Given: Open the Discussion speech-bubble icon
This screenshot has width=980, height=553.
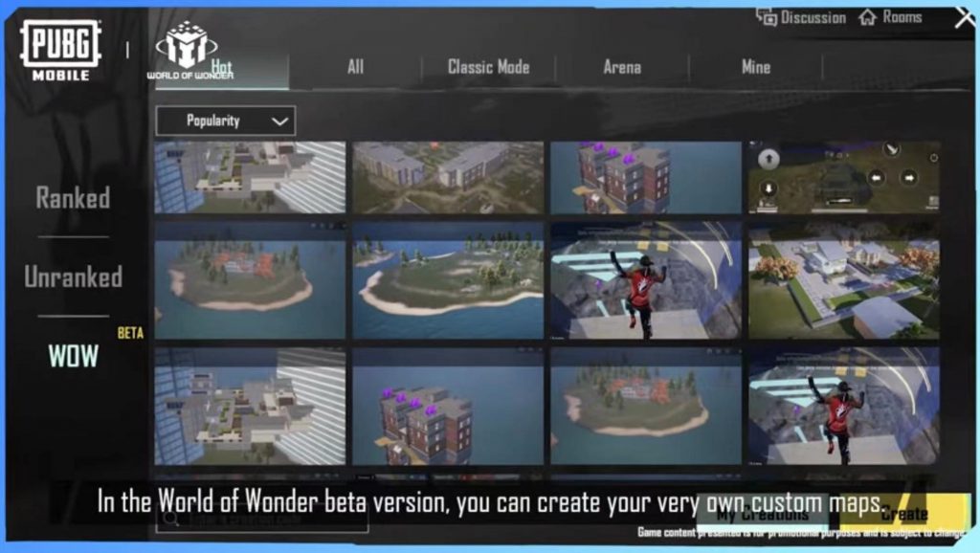Looking at the screenshot, I should (767, 17).
